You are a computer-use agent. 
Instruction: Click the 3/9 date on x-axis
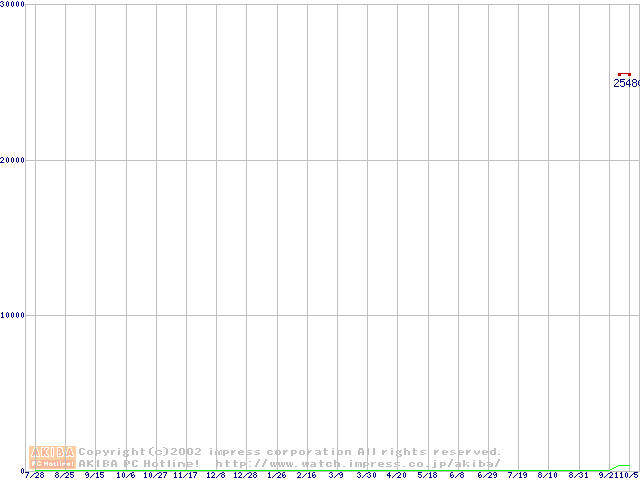(336, 475)
